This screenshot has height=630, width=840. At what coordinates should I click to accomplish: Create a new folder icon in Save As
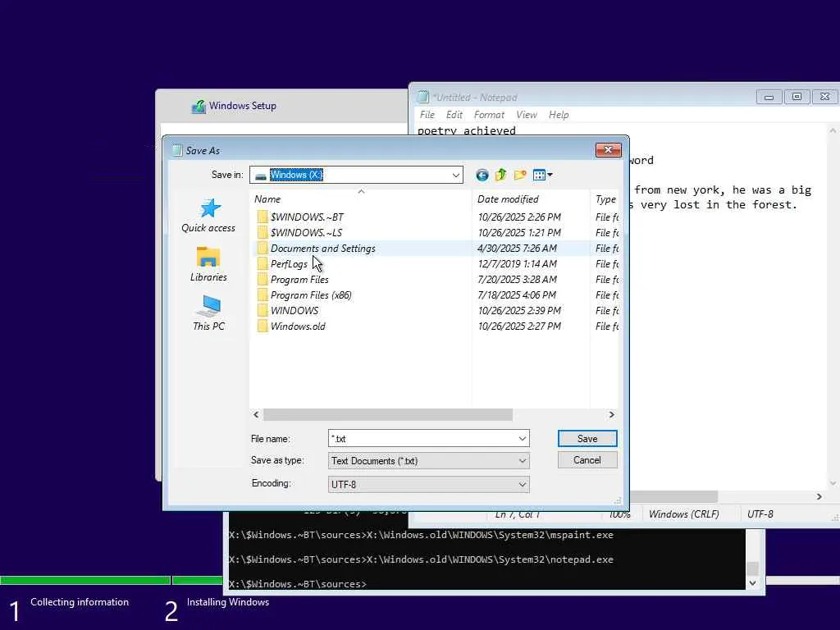[x=519, y=175]
